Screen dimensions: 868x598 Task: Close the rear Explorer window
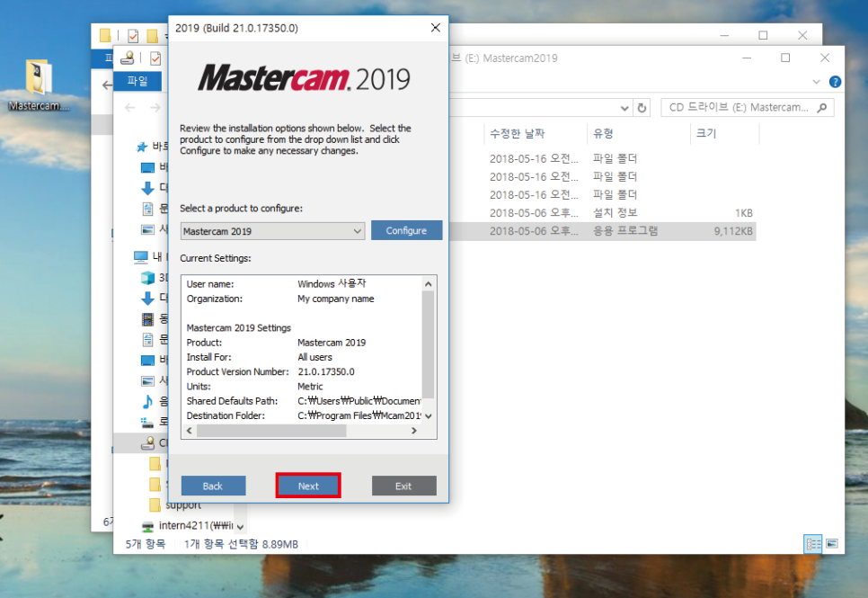coord(802,35)
